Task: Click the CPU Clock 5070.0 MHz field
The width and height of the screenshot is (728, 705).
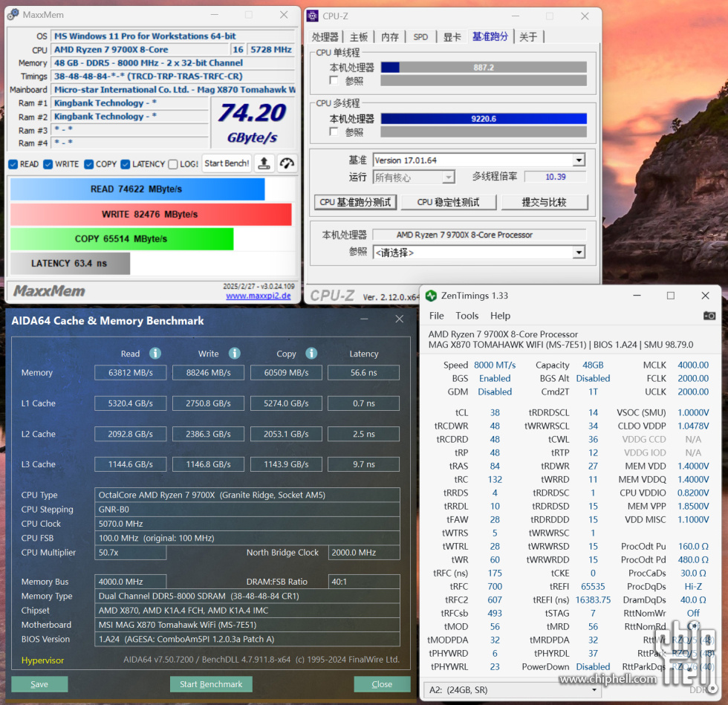Action: click(247, 524)
